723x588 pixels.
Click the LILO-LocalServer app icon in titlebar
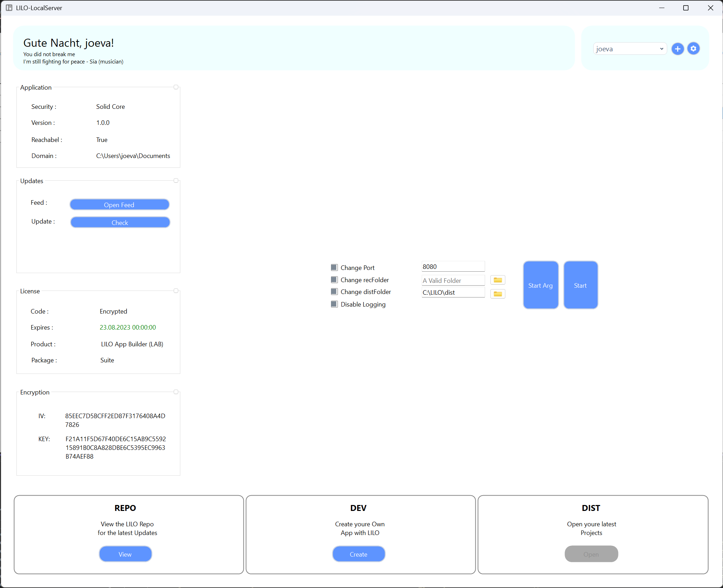pyautogui.click(x=9, y=8)
